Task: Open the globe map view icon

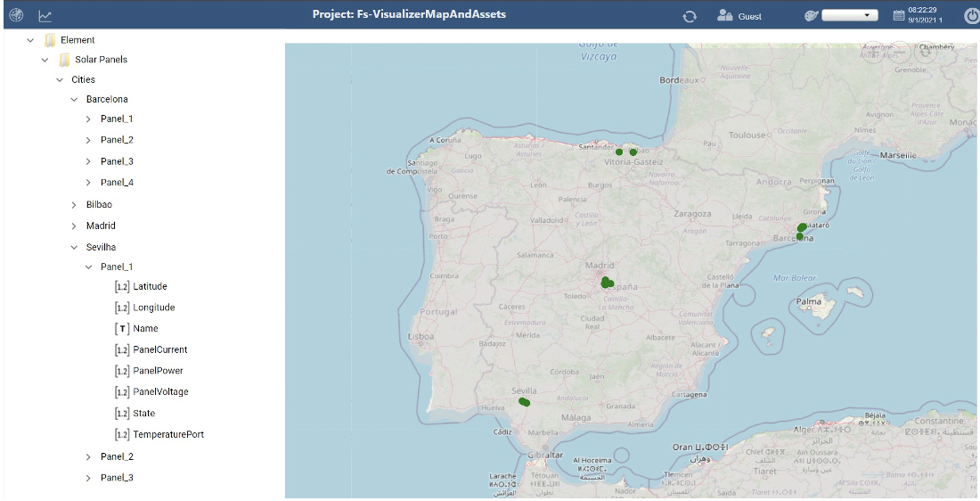Action: (x=16, y=16)
